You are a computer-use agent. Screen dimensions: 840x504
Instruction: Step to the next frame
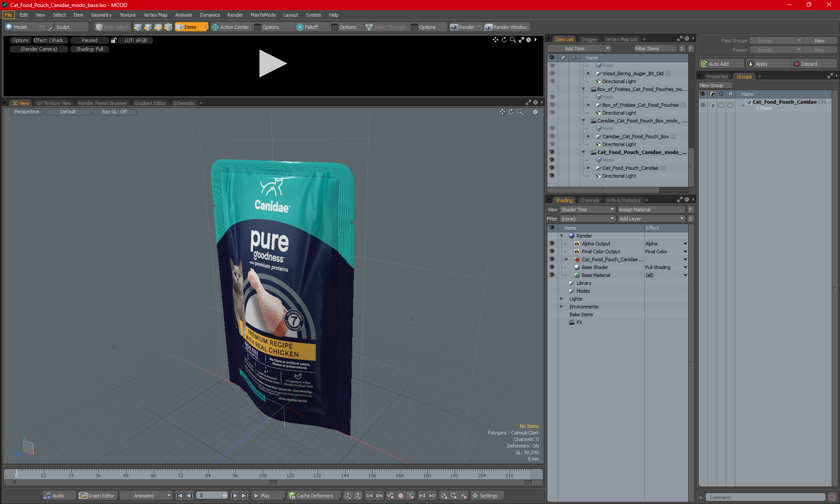pos(234,496)
